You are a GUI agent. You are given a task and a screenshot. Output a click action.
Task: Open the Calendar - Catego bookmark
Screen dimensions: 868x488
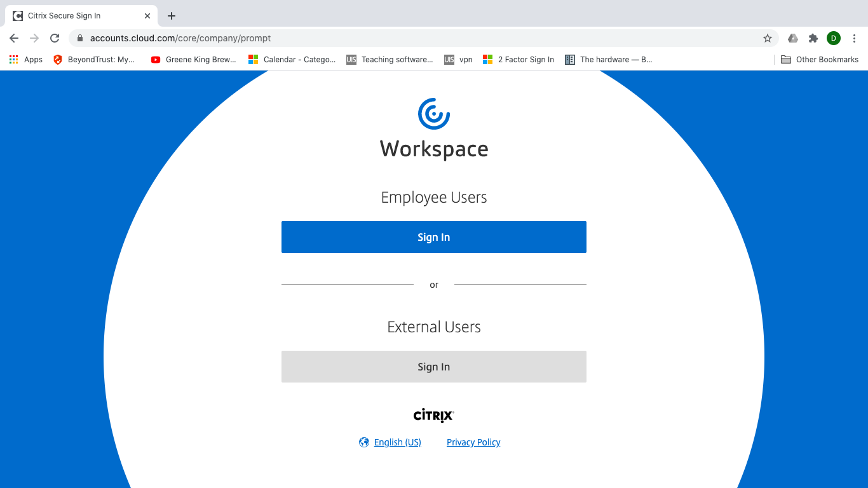point(292,60)
